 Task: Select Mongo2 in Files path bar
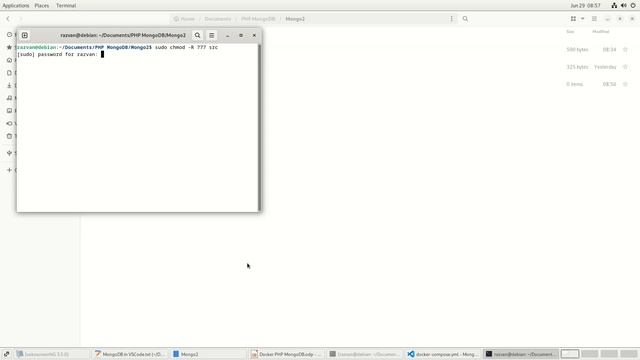pos(295,19)
